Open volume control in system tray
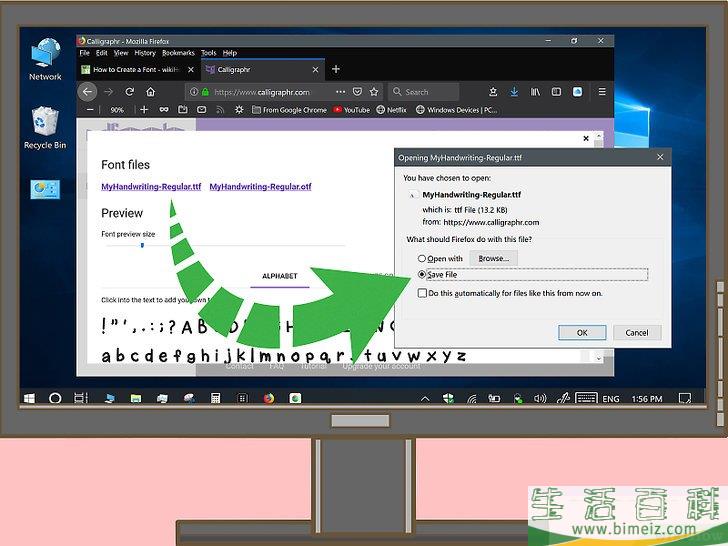 540,398
